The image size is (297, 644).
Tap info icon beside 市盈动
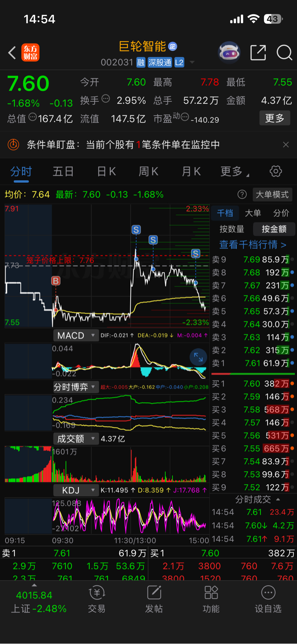tap(185, 117)
